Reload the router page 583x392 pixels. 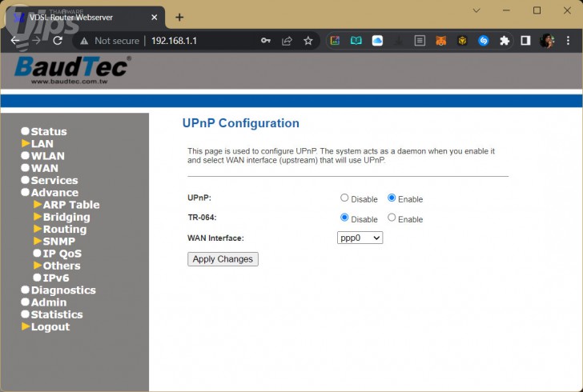(58, 40)
